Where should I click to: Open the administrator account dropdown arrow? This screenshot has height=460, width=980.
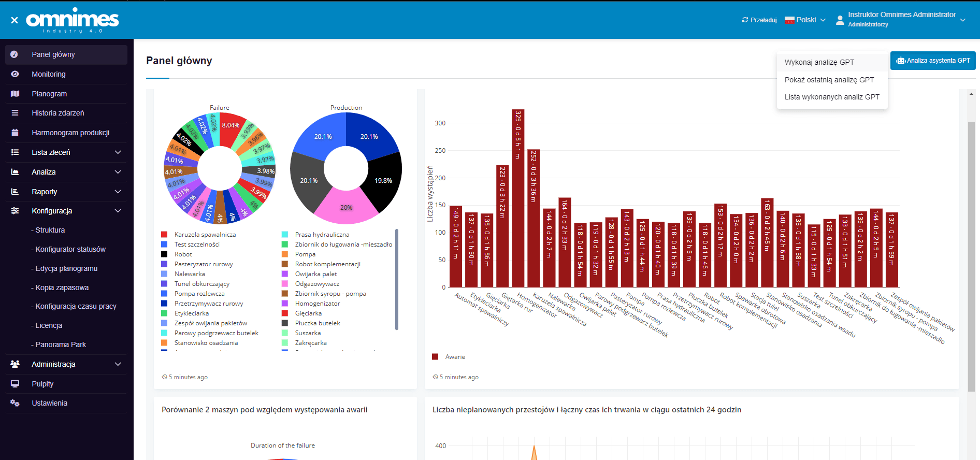963,20
